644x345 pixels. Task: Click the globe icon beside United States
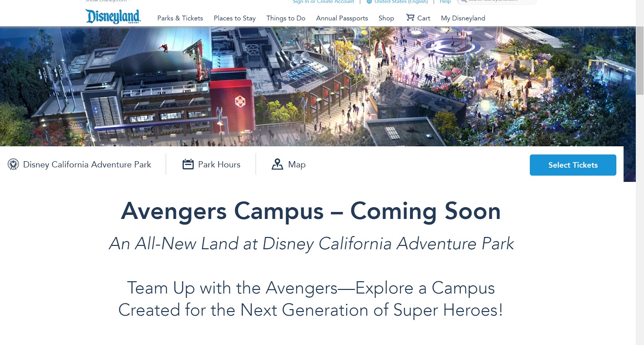tap(369, 2)
